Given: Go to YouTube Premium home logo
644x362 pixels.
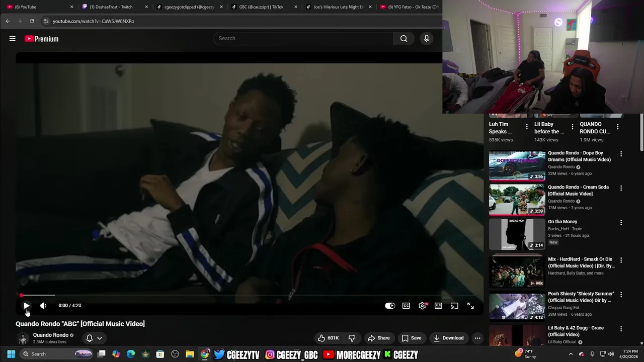Looking at the screenshot, I should 42,39.
